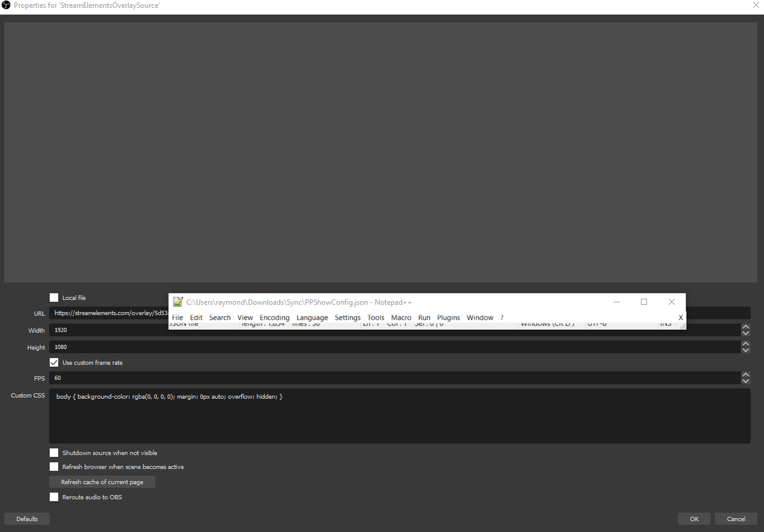Minimize the Notepad++ window
Viewport: 764px width, 532px height.
[x=617, y=302]
